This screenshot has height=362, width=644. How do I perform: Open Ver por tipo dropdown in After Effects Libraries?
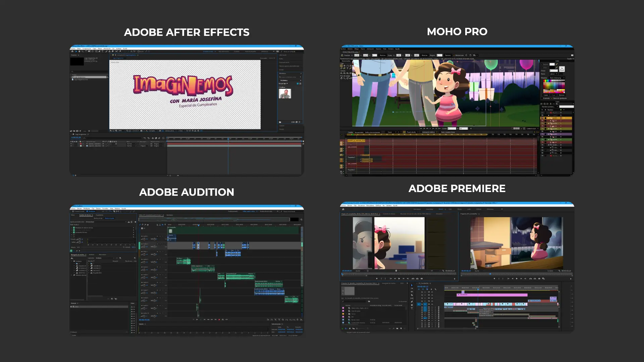pyautogui.click(x=283, y=83)
